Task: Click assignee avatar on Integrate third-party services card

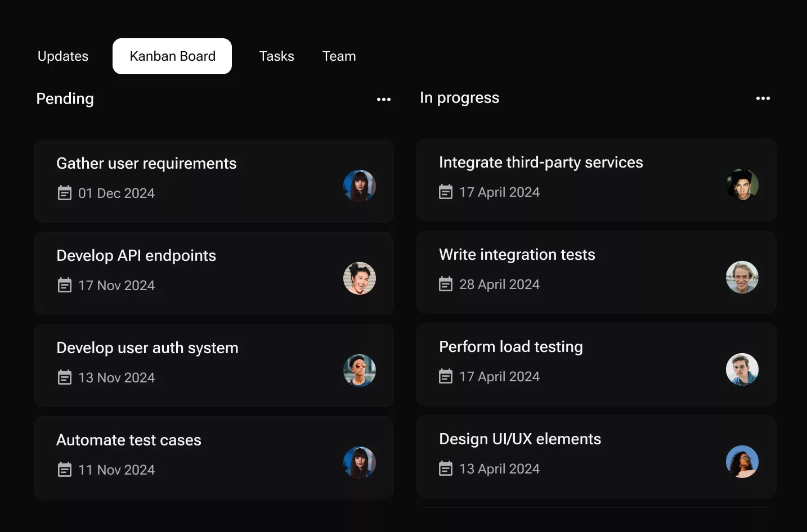Action: pyautogui.click(x=742, y=184)
